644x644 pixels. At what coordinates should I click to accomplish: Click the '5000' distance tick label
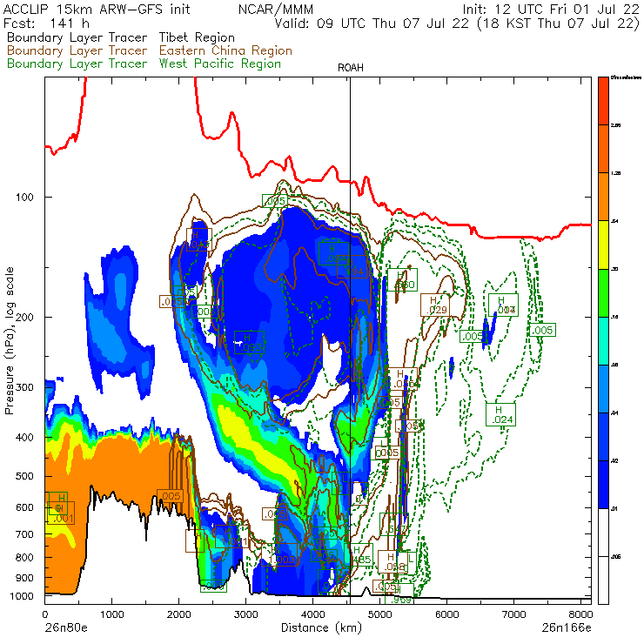(379, 614)
